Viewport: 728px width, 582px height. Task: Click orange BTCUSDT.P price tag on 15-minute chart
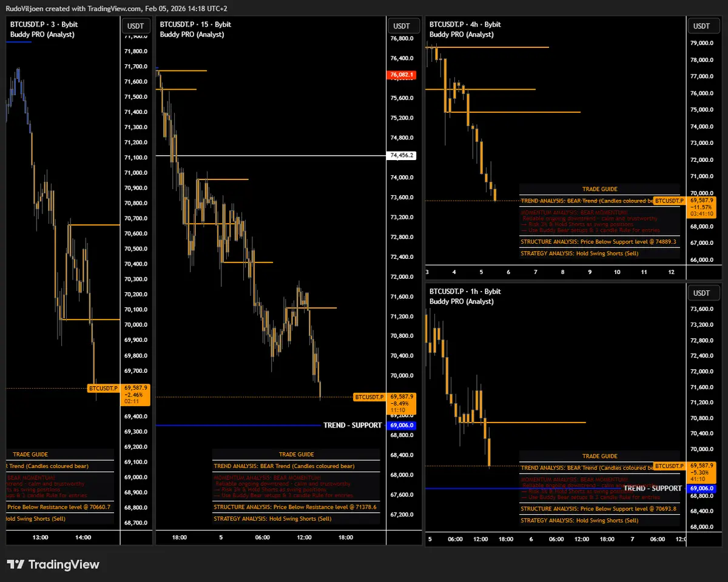pyautogui.click(x=369, y=397)
